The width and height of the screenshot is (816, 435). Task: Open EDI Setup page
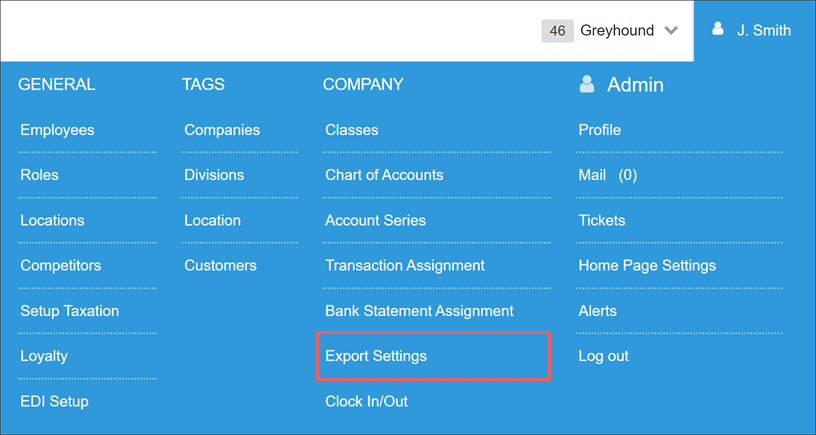click(54, 401)
